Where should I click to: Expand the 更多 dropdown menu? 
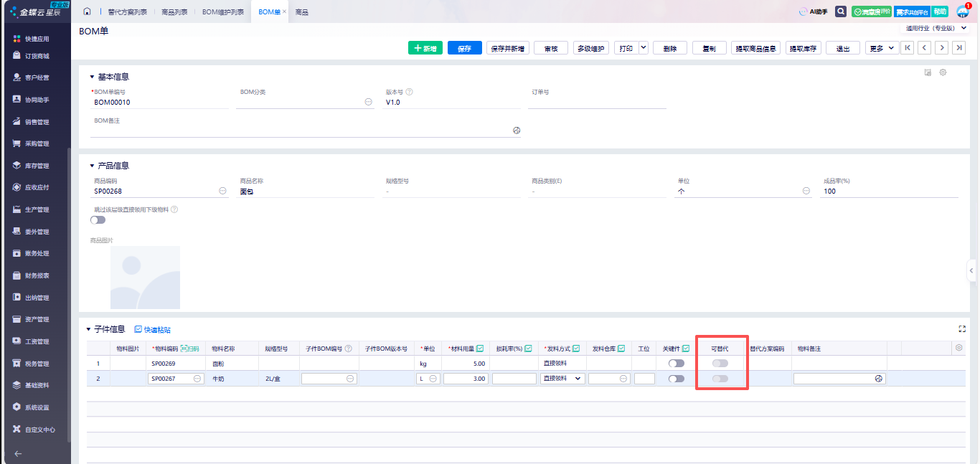(882, 48)
